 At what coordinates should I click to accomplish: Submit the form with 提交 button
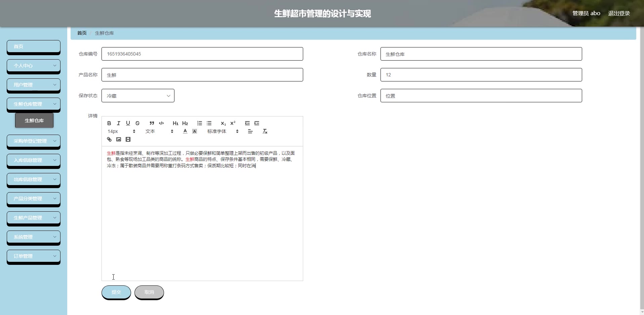point(116,292)
